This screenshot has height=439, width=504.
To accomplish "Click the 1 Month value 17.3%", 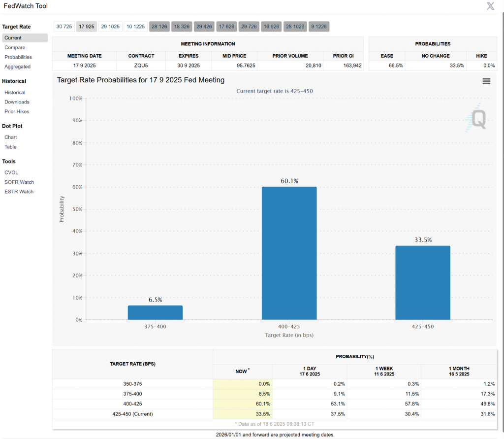I will click(487, 394).
